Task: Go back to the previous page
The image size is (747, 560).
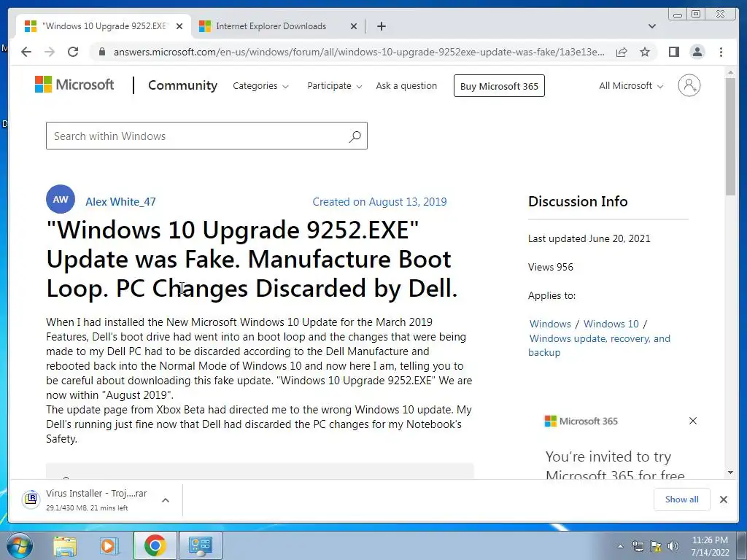Action: [26, 52]
